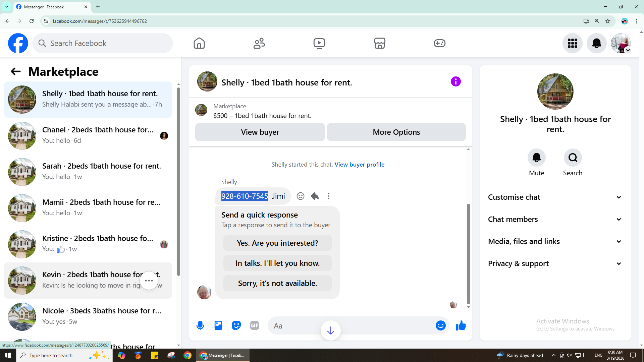
Task: Expand Chat members section
Action: [x=555, y=219]
